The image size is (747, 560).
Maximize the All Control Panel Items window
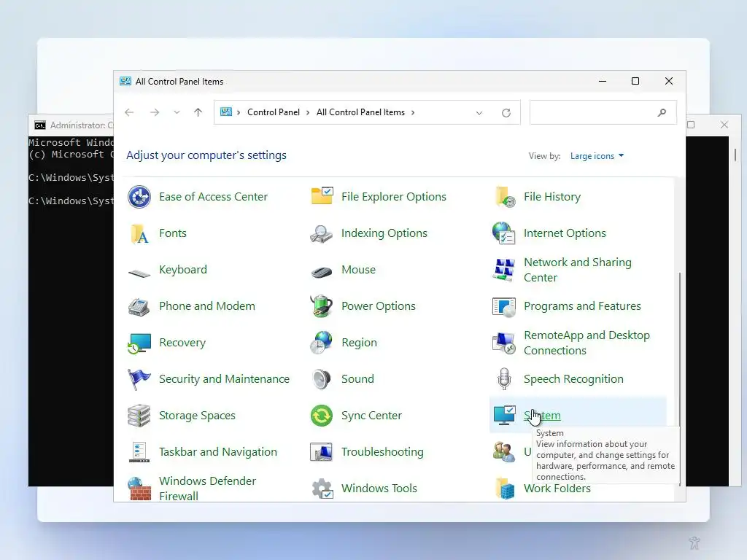tap(635, 82)
